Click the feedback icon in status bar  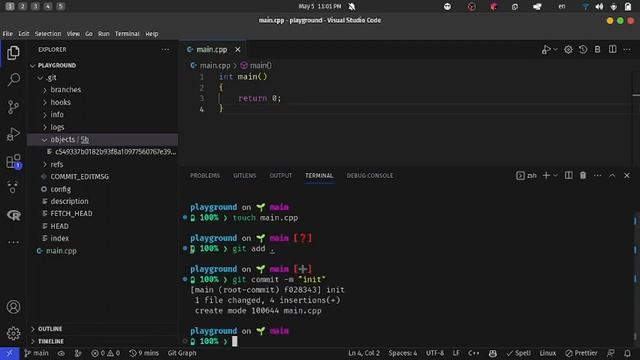611,353
